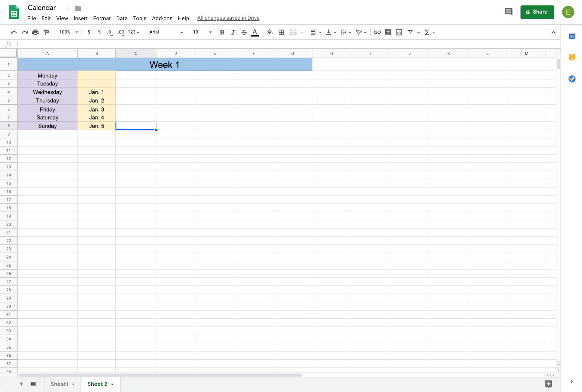
Task: Format as currency with dollar icon
Action: click(89, 32)
